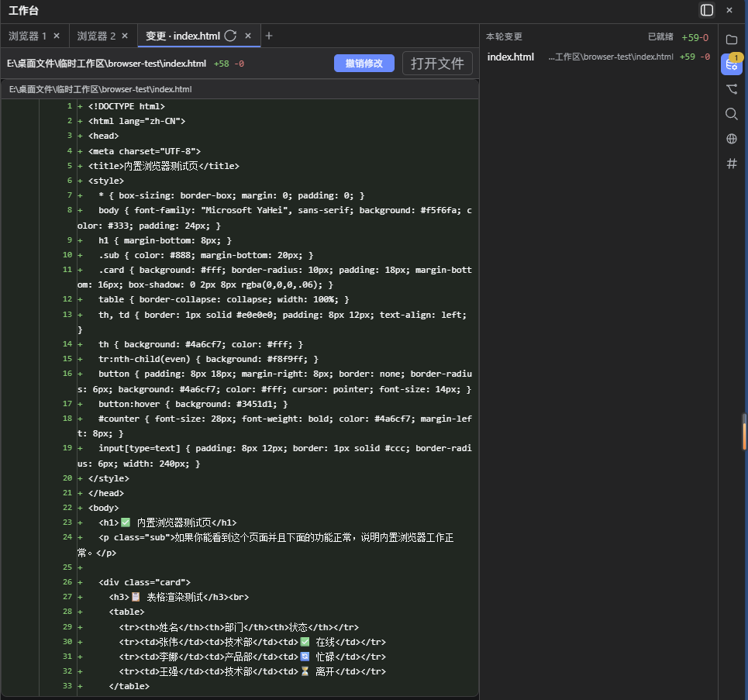
Task: Toggle the workbench side panel layout icon
Action: (x=706, y=10)
